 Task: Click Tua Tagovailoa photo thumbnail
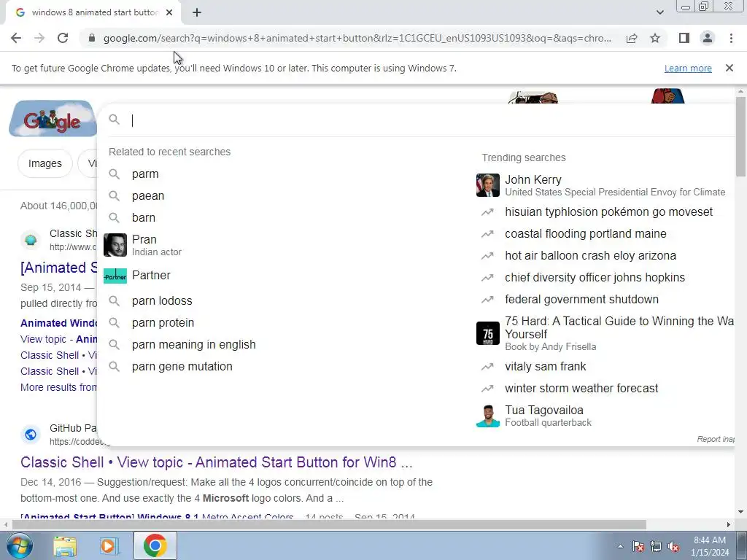tap(488, 416)
